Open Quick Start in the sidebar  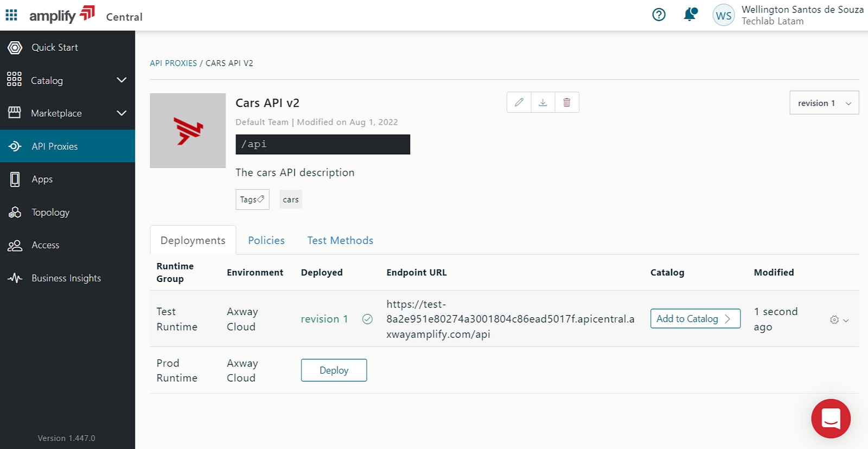(55, 47)
